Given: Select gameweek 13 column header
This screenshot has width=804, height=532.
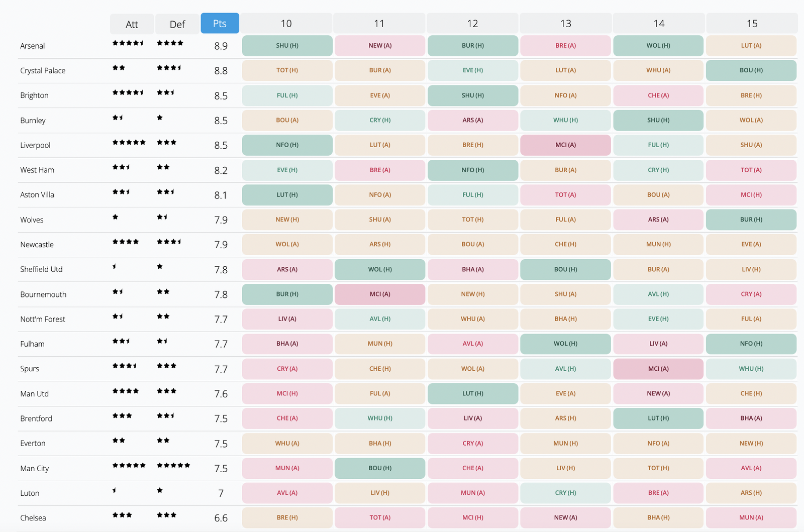Looking at the screenshot, I should 565,24.
